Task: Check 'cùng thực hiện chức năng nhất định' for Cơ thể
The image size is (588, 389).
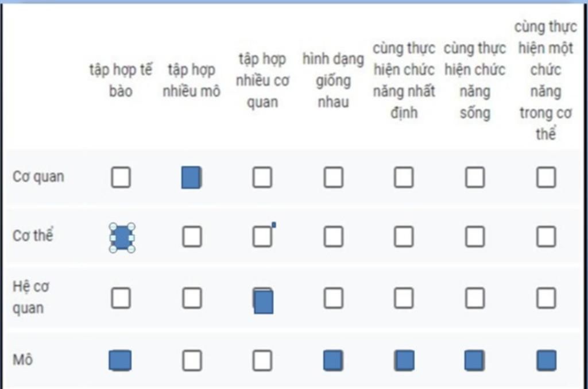Action: coord(404,237)
